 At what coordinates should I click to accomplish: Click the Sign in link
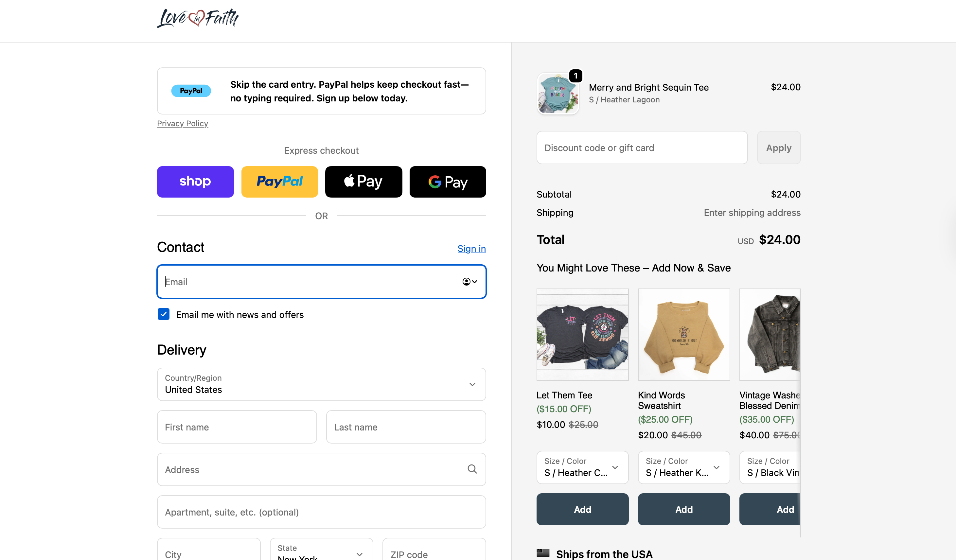471,249
